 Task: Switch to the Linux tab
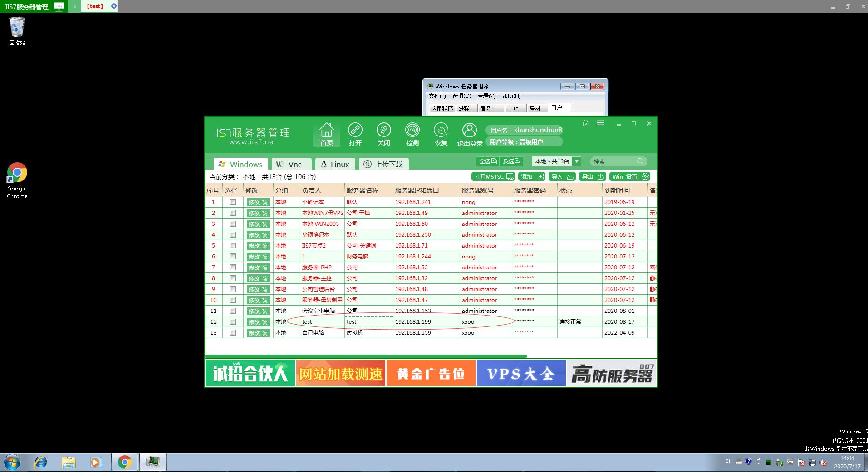click(x=335, y=164)
